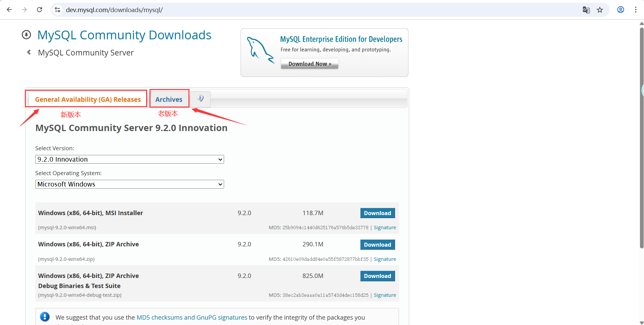This screenshot has height=325, width=644.
Task: Reload the page with the refresh icon
Action: 40,10
